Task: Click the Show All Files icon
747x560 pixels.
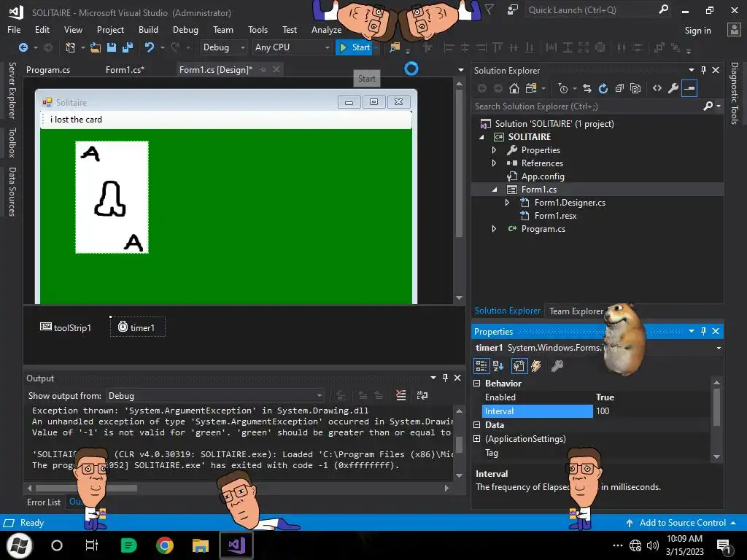Action: [635, 88]
